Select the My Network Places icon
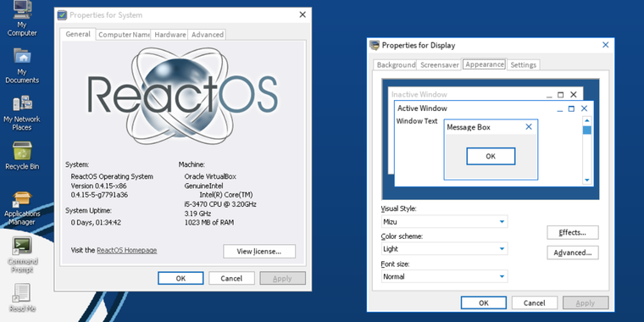The height and width of the screenshot is (322, 644). (22, 113)
